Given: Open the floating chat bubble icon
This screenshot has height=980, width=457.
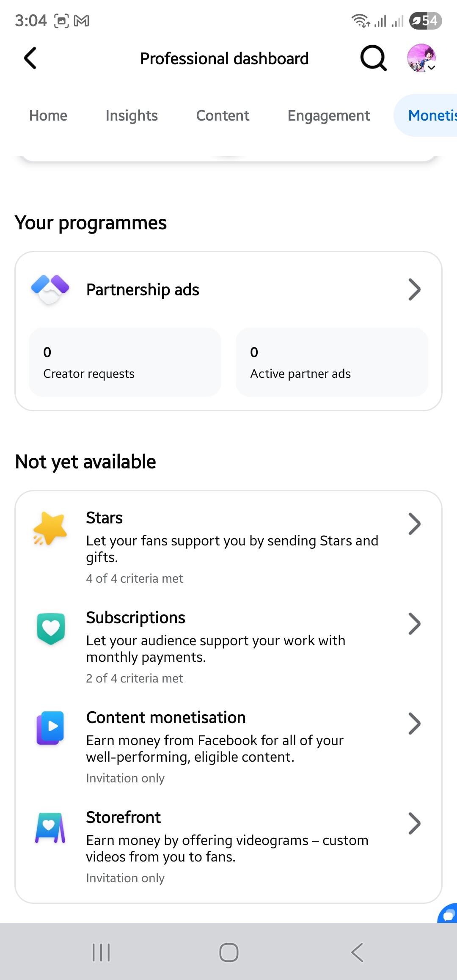Looking at the screenshot, I should click(x=449, y=914).
